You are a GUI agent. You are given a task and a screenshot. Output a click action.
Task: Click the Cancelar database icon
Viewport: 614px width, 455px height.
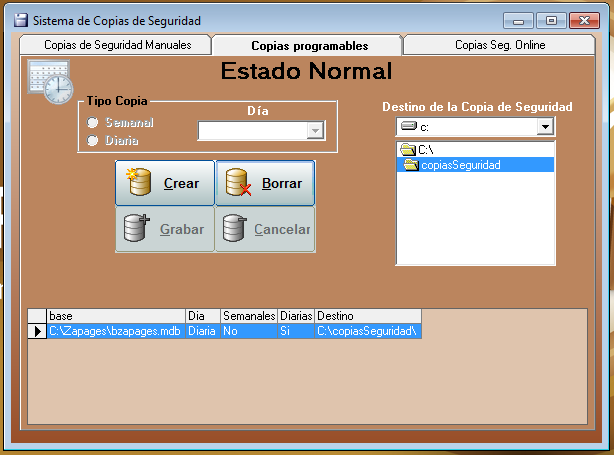(x=235, y=229)
